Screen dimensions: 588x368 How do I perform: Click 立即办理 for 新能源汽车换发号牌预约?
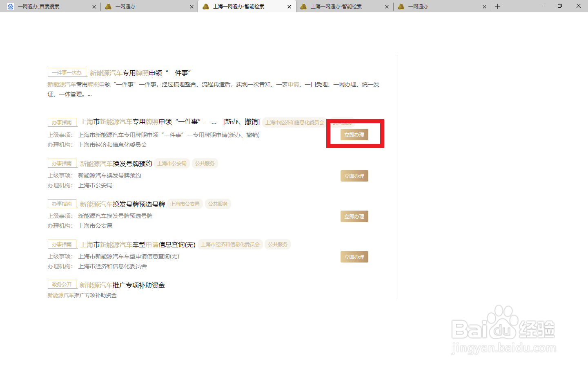354,175
